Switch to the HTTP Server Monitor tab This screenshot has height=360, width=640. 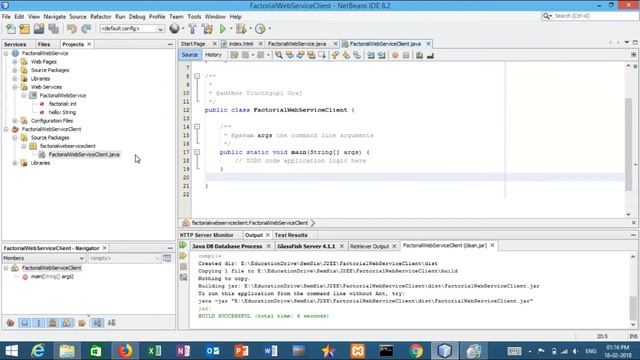[207, 235]
